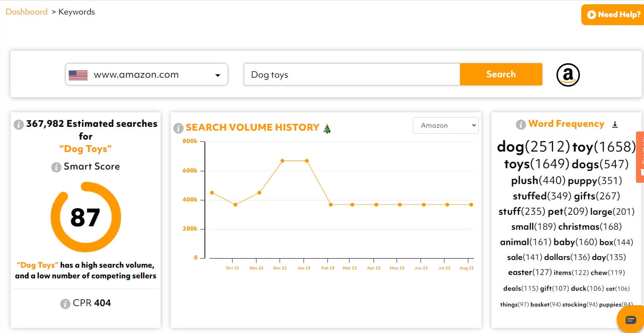The height and width of the screenshot is (333, 644).
Task: Select the word dog in the word cloud
Action: [x=511, y=146]
